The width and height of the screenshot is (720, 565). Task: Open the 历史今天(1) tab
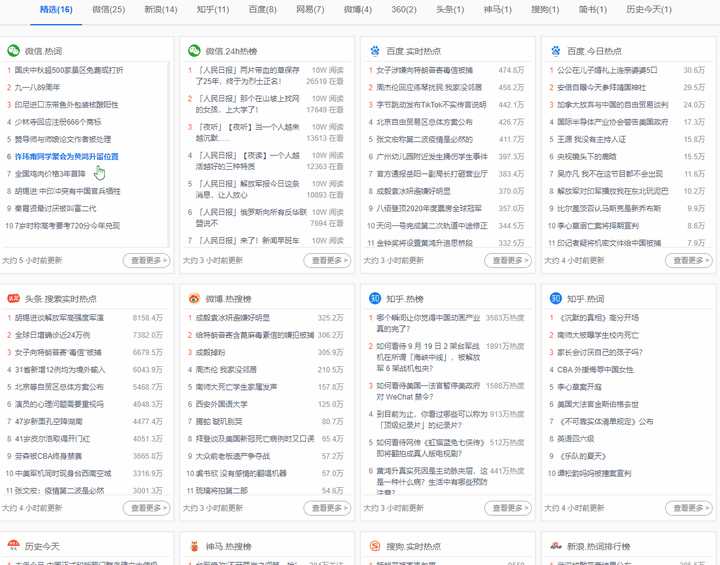pos(649,10)
